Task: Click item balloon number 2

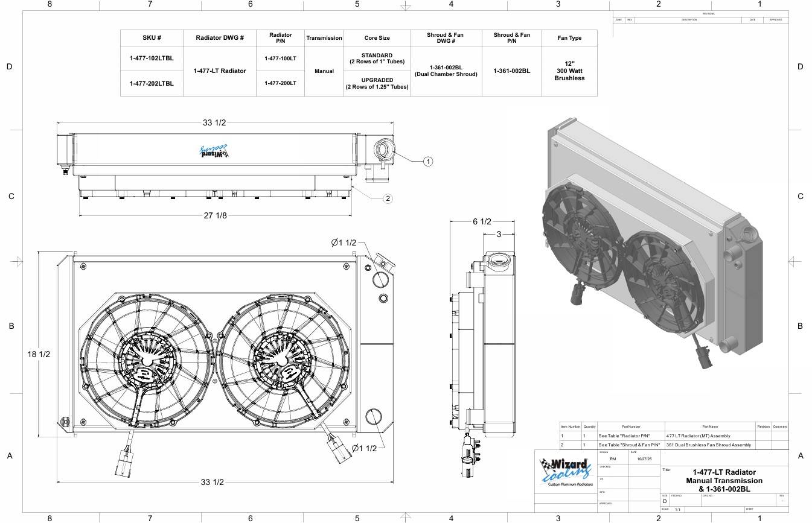Action: 388,198
